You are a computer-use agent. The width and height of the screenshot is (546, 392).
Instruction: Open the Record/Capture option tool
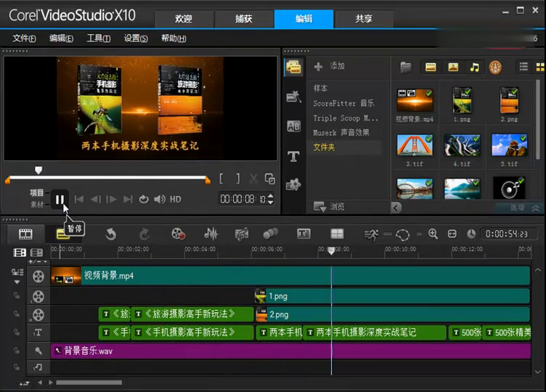coord(178,234)
